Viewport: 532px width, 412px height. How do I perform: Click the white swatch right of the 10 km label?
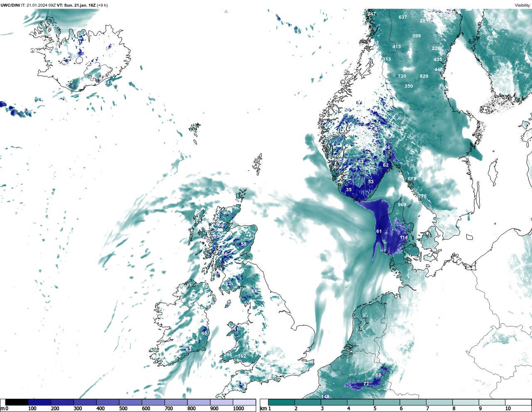coord(518,402)
